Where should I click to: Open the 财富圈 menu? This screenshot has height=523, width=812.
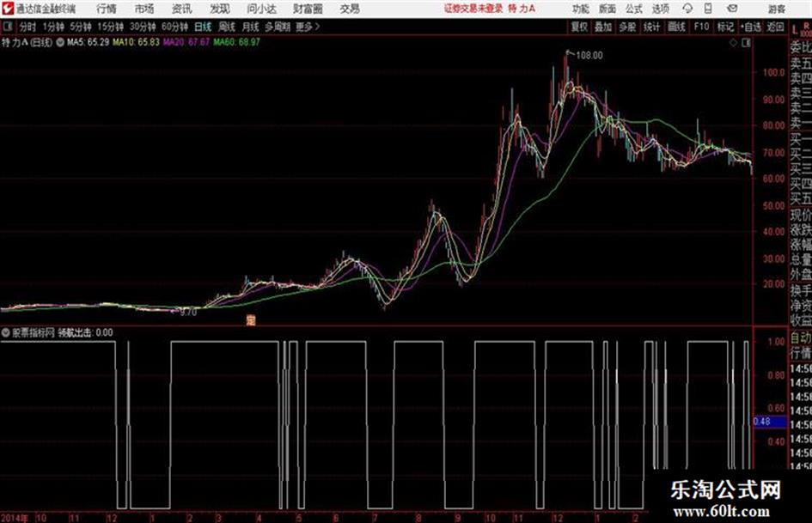click(308, 9)
